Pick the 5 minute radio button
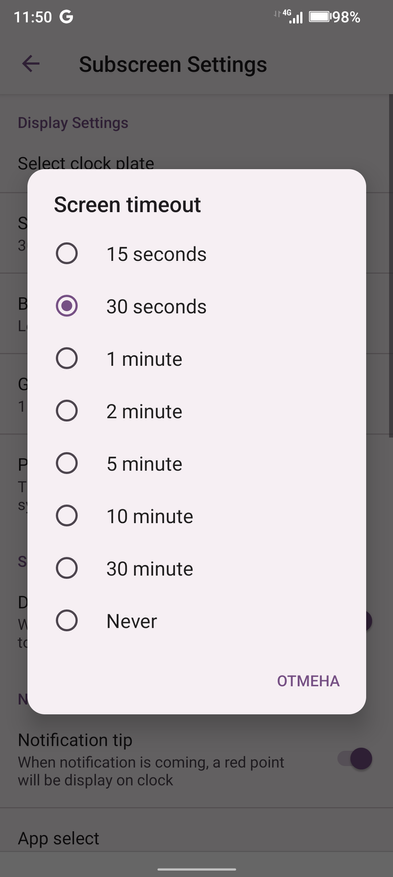The image size is (393, 877). [x=67, y=464]
